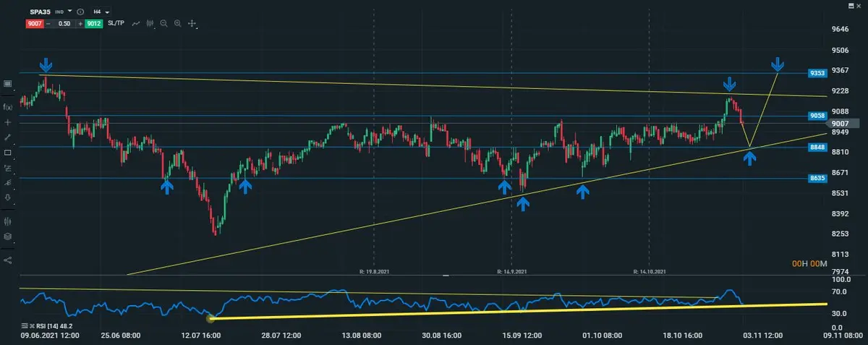Zoom in on the chart

pyautogui.click(x=177, y=24)
